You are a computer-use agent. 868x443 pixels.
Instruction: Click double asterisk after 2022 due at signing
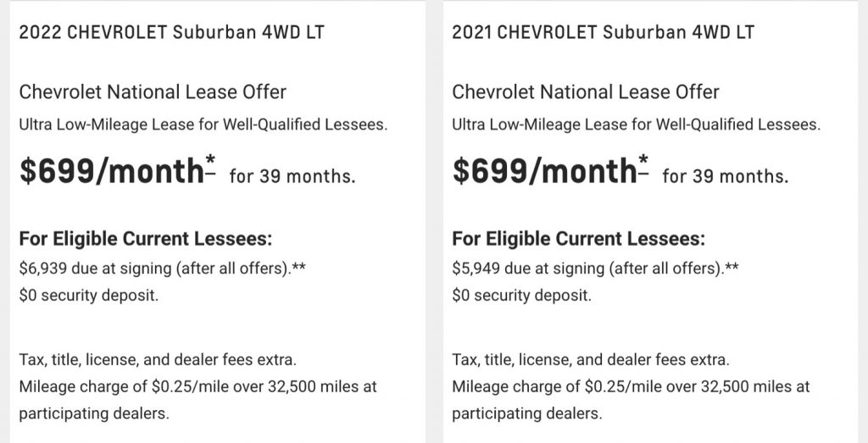pyautogui.click(x=298, y=268)
